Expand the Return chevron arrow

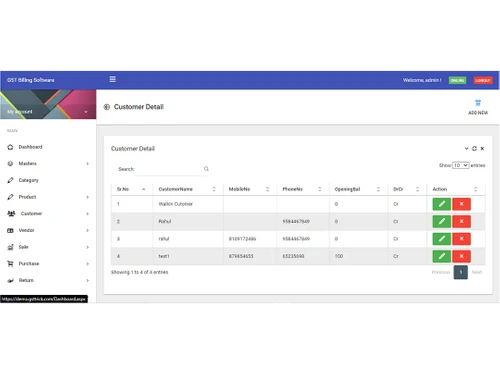coord(88,280)
